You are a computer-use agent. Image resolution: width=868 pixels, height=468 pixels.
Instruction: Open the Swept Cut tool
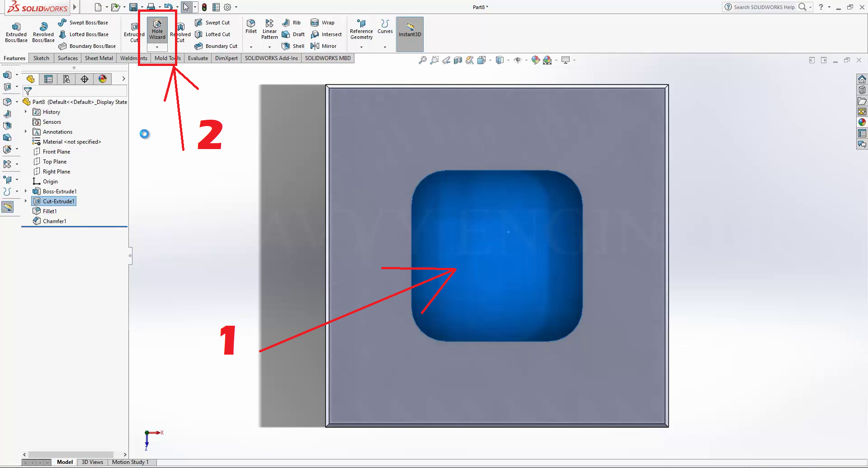point(212,23)
